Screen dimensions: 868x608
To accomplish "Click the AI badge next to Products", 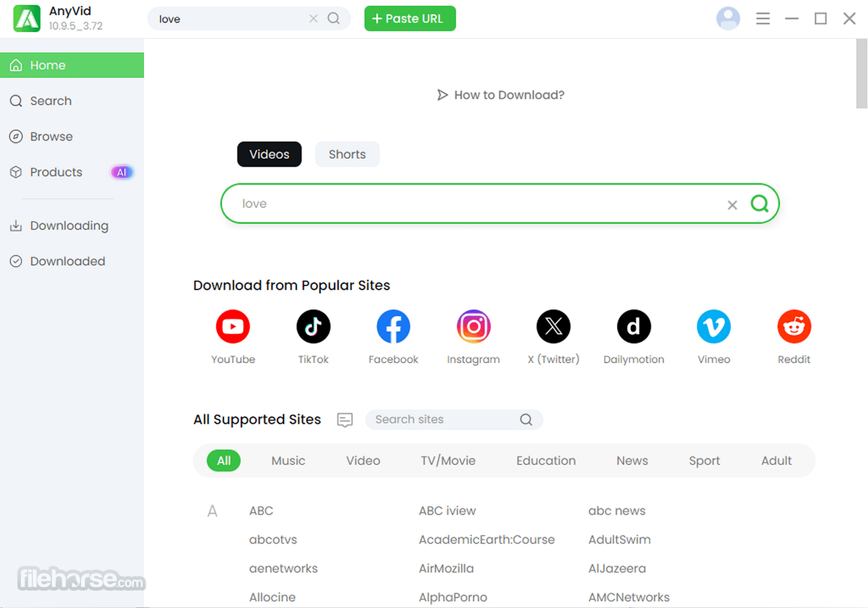I will 122,172.
